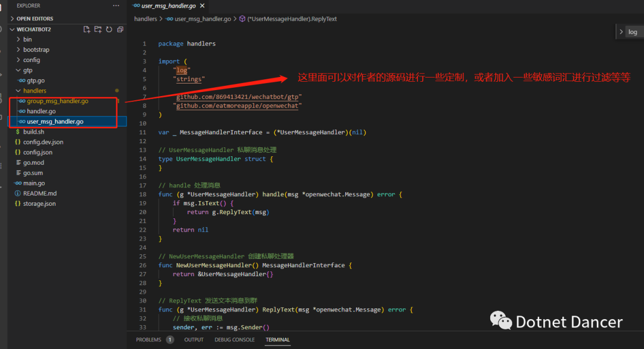Click the package handlers declaration
The image size is (644, 349).
187,44
